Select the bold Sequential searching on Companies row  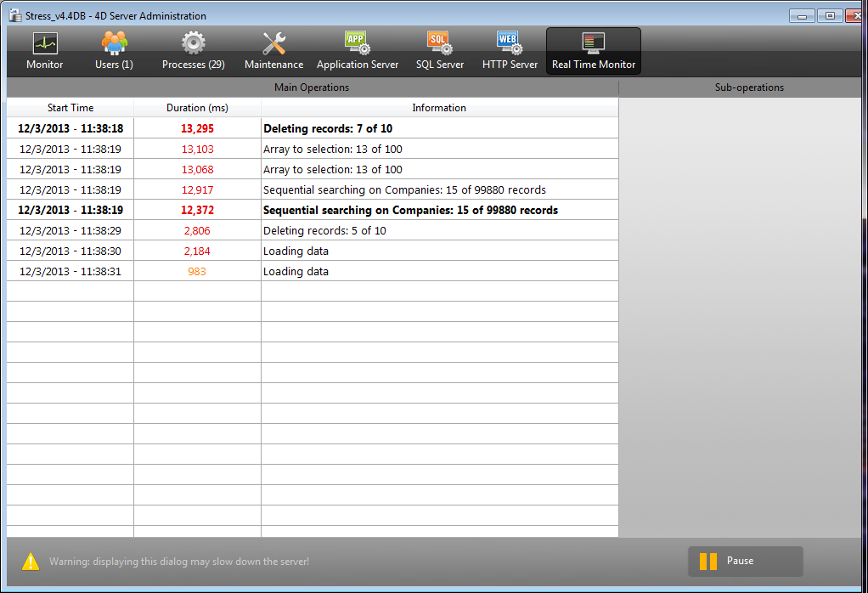[410, 211]
